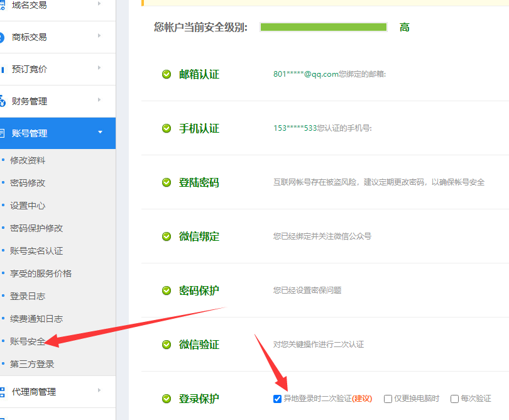Click green check icon beside 邮箱认证

(167, 74)
